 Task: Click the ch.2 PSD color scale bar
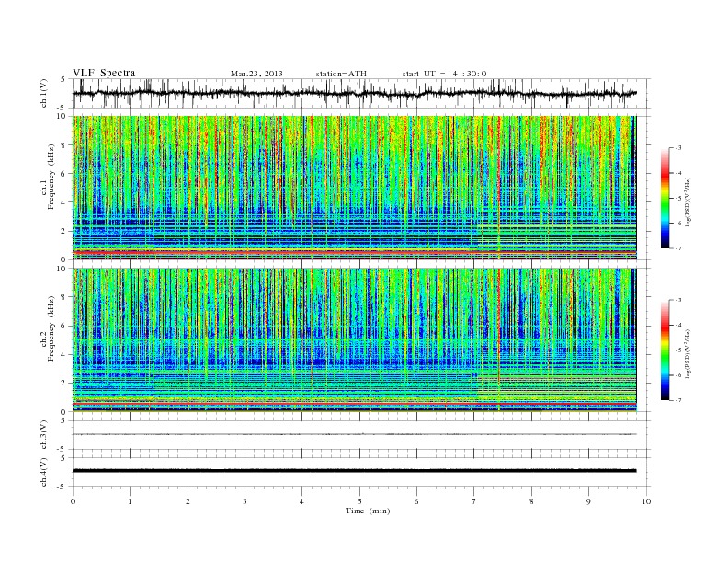click(665, 350)
